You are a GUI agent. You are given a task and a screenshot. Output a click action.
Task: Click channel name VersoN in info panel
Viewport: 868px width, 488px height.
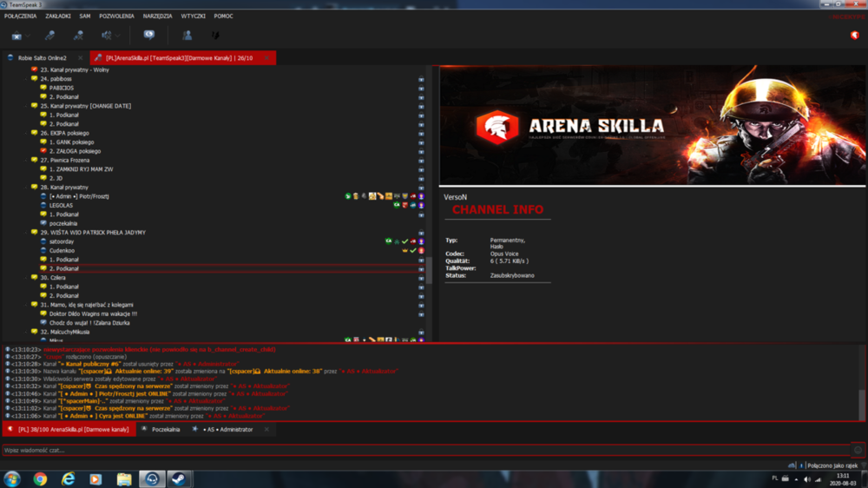[455, 197]
